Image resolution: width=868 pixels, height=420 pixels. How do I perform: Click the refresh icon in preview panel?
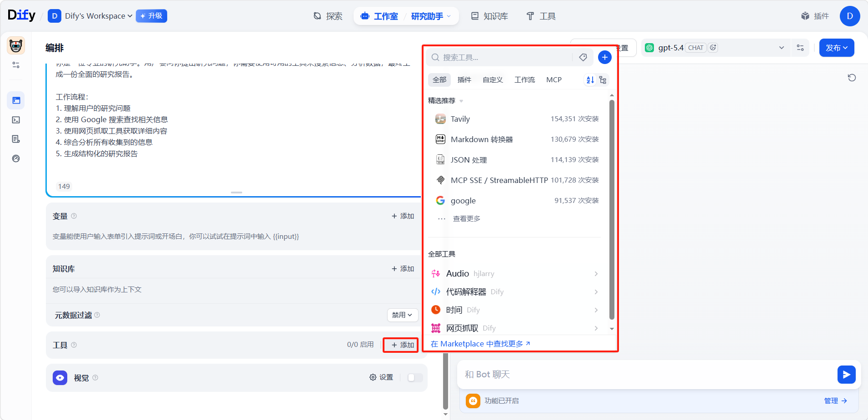pos(852,78)
